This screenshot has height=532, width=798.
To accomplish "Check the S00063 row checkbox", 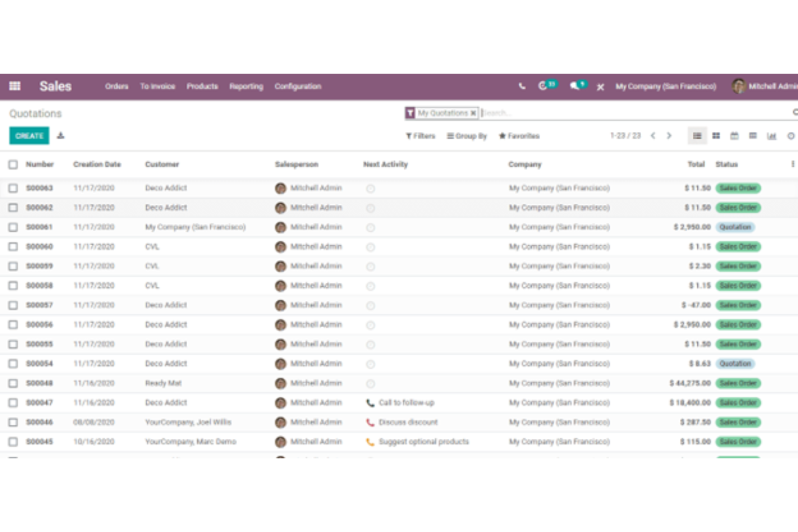I will coord(13,188).
